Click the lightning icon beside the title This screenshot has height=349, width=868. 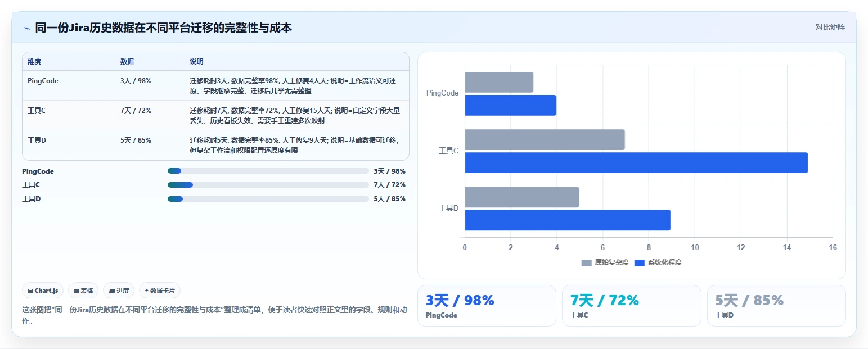pos(26,28)
